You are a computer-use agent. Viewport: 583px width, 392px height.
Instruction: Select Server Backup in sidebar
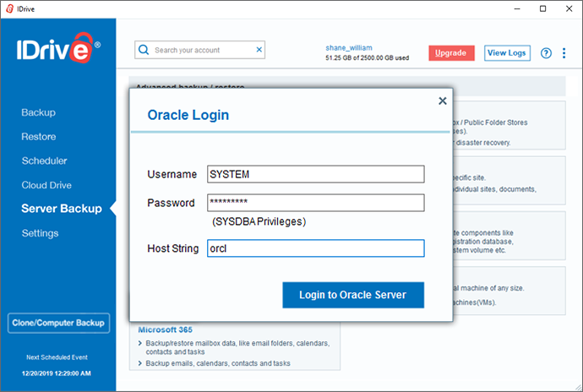[x=62, y=209]
